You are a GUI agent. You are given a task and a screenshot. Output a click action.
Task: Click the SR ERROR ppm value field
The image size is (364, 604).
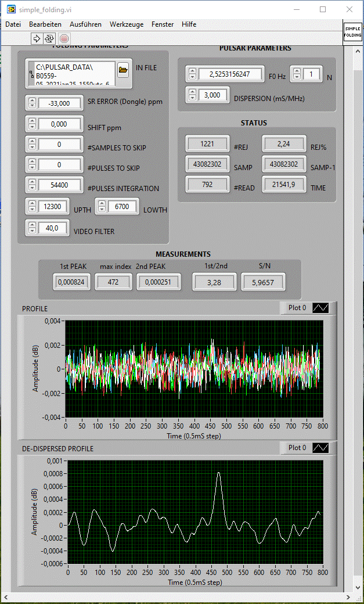point(60,103)
